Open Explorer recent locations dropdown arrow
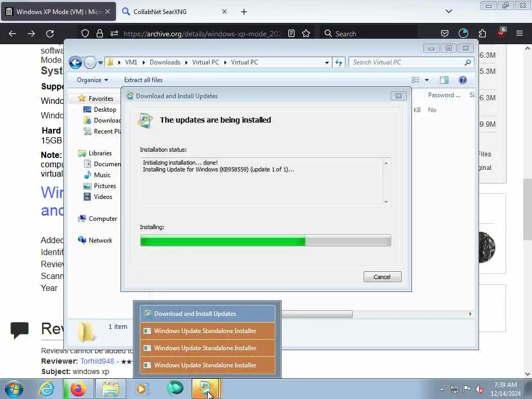 tap(100, 63)
